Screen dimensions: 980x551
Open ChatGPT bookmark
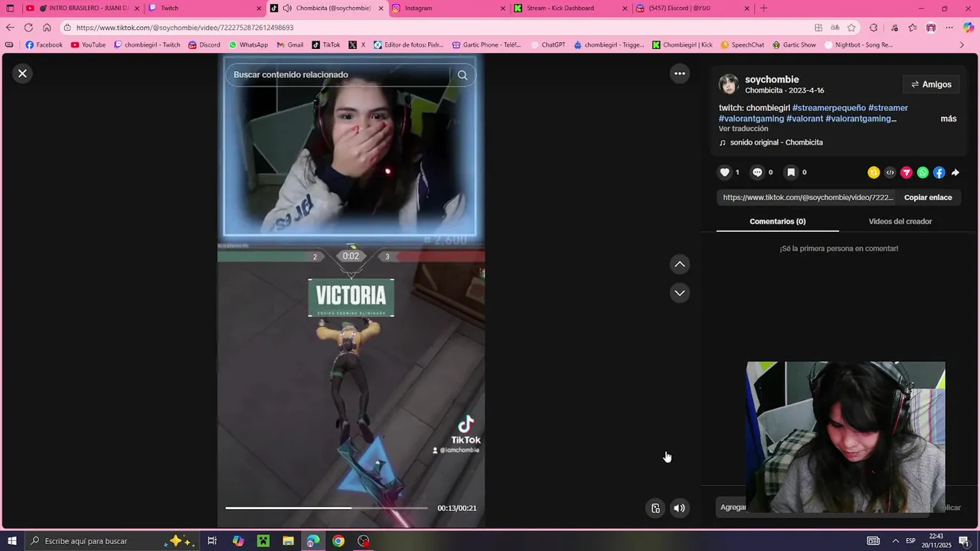coord(547,45)
